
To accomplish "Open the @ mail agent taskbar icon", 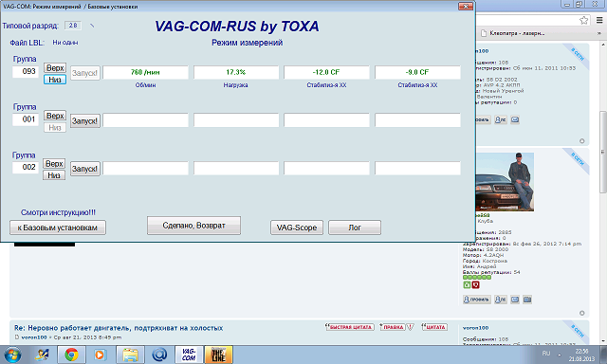I will (159, 355).
